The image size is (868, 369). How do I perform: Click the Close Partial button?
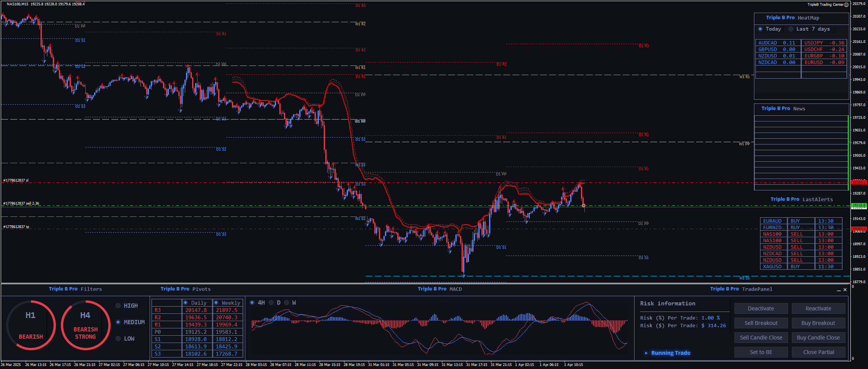pyautogui.click(x=818, y=352)
